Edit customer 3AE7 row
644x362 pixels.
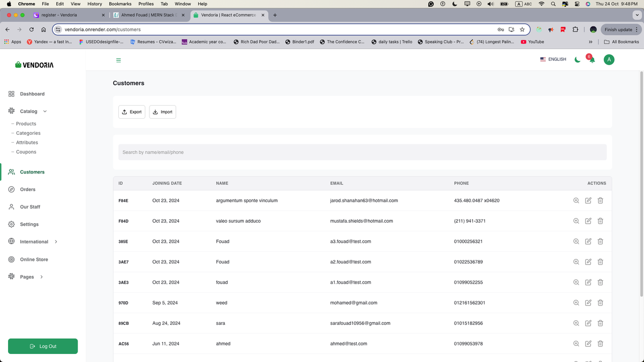click(588, 262)
